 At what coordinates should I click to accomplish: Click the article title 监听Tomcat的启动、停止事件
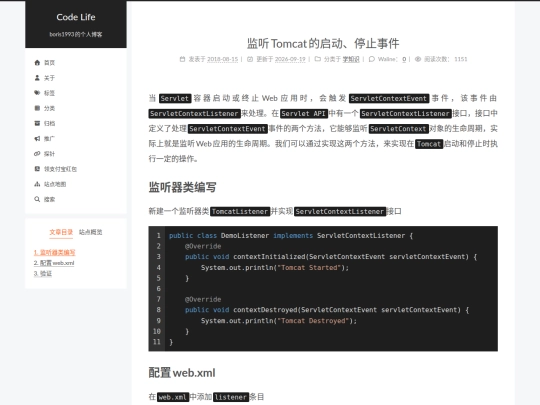[x=323, y=44]
